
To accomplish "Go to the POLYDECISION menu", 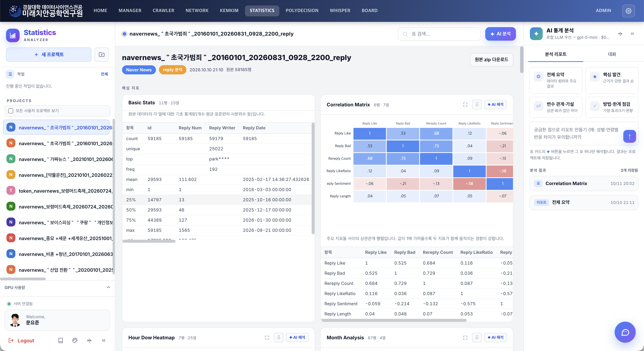I will click(302, 11).
